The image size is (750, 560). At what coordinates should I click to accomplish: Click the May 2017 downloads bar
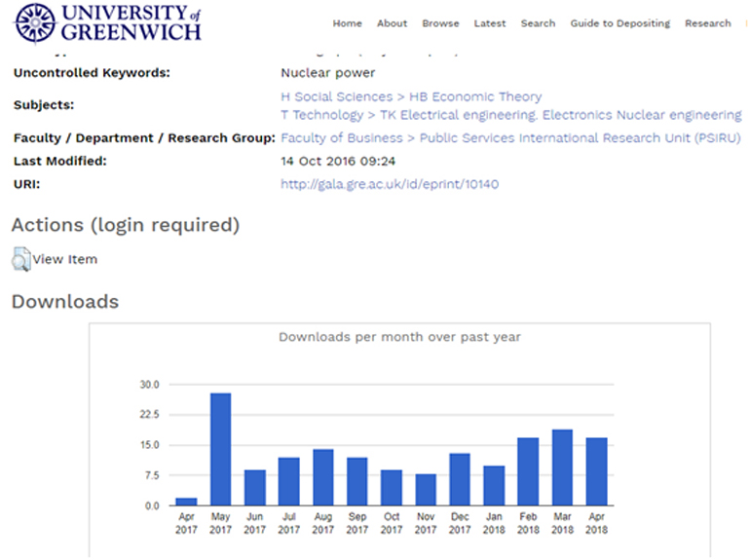coord(220,450)
